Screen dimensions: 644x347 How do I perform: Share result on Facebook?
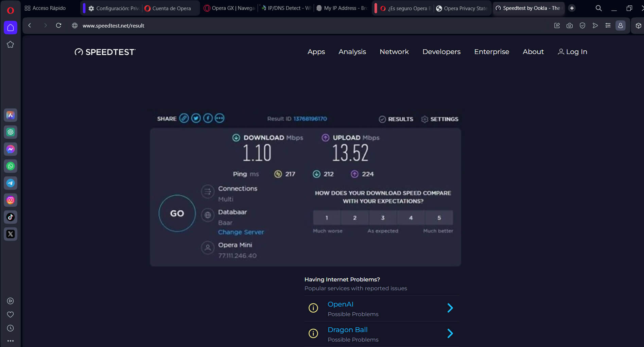(x=208, y=118)
